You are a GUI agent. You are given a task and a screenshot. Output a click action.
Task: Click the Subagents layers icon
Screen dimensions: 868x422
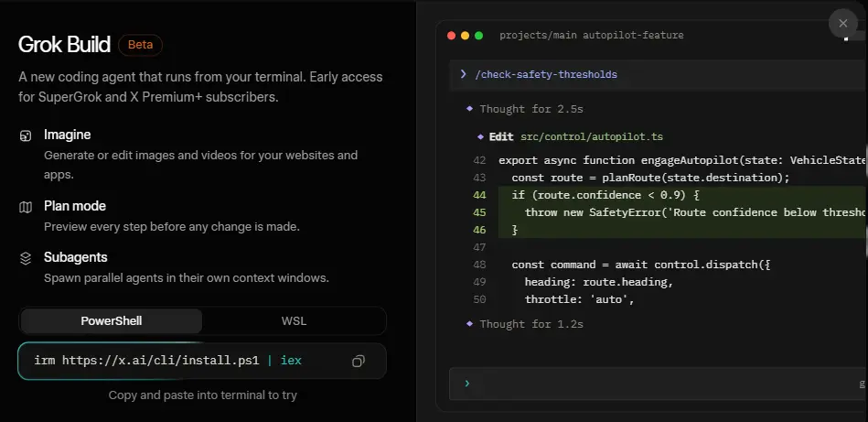click(x=26, y=259)
